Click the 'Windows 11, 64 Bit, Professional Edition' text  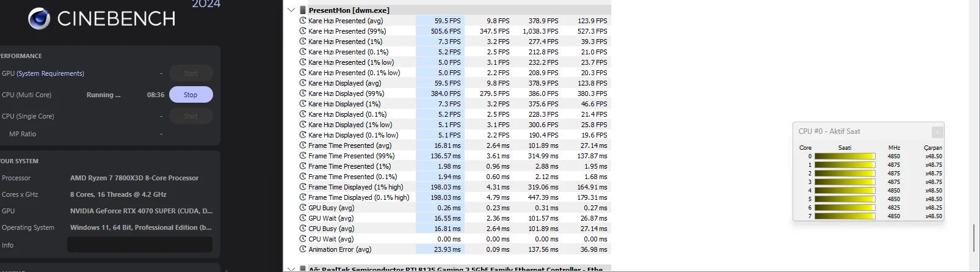141,227
